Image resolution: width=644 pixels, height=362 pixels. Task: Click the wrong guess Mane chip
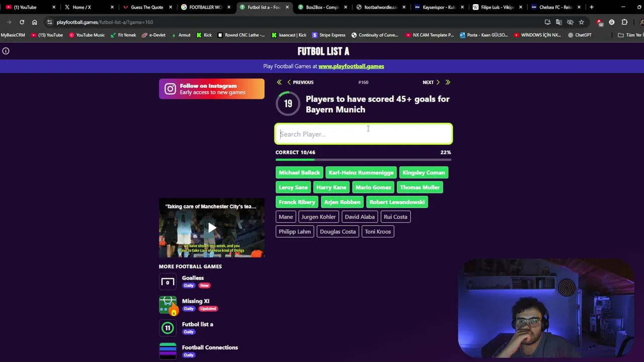(286, 217)
